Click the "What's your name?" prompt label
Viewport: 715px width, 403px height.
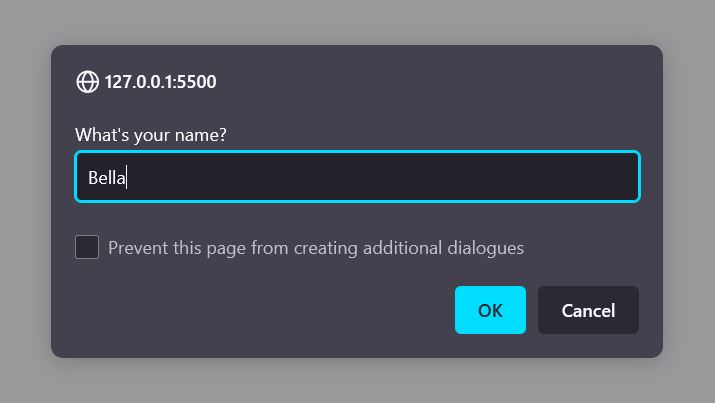151,134
